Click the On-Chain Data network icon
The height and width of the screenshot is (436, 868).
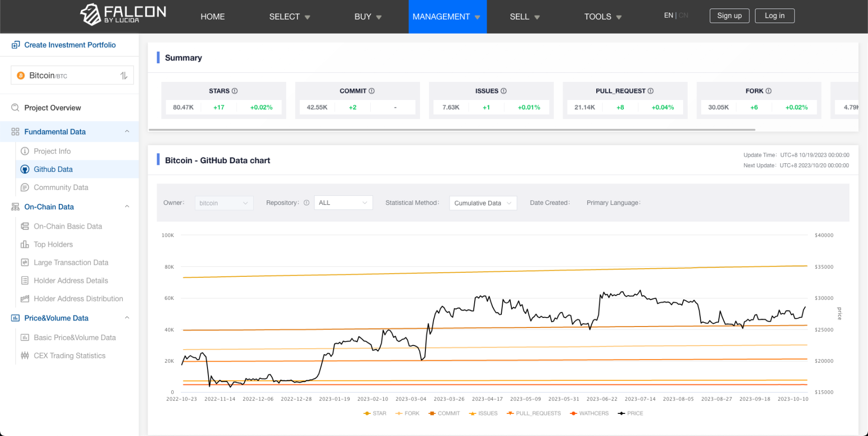click(15, 207)
